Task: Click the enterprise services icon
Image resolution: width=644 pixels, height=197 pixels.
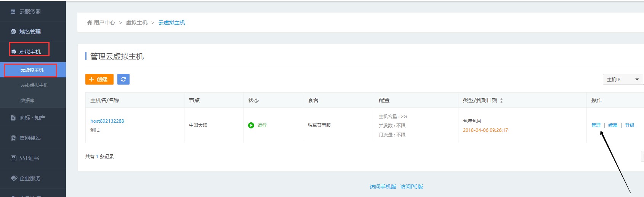Action: [14, 178]
